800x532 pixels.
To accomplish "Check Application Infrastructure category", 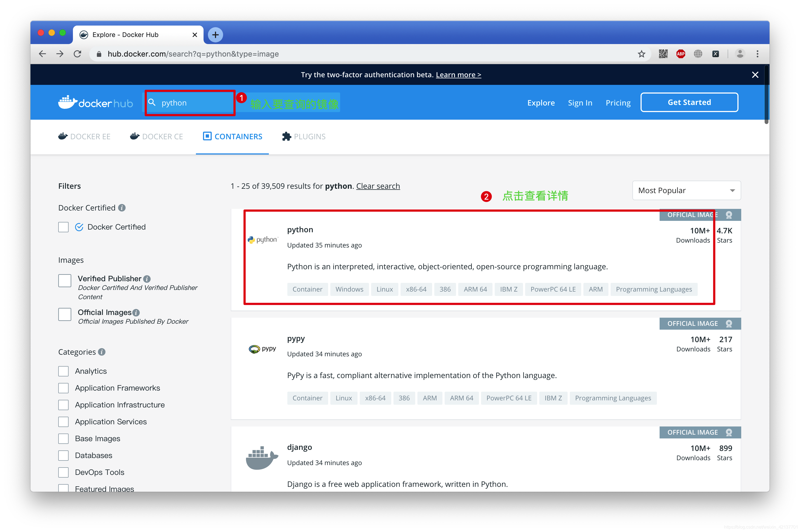I will 63,405.
